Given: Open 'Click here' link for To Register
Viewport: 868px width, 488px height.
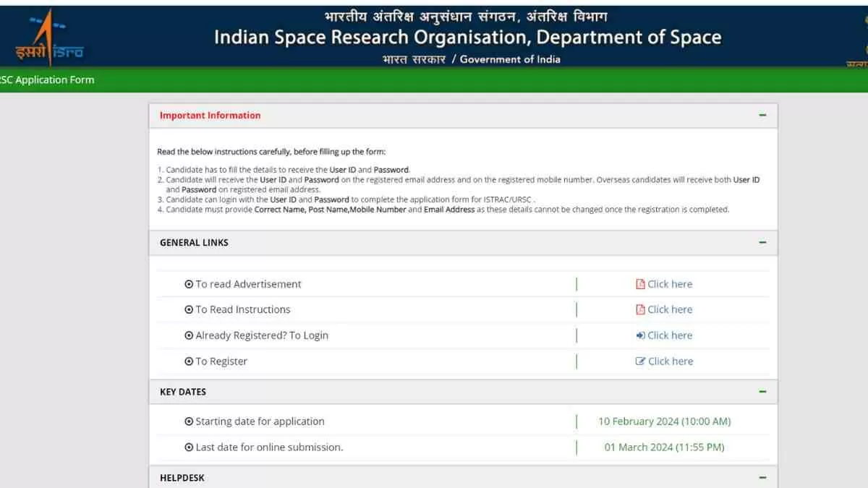Looking at the screenshot, I should [671, 361].
